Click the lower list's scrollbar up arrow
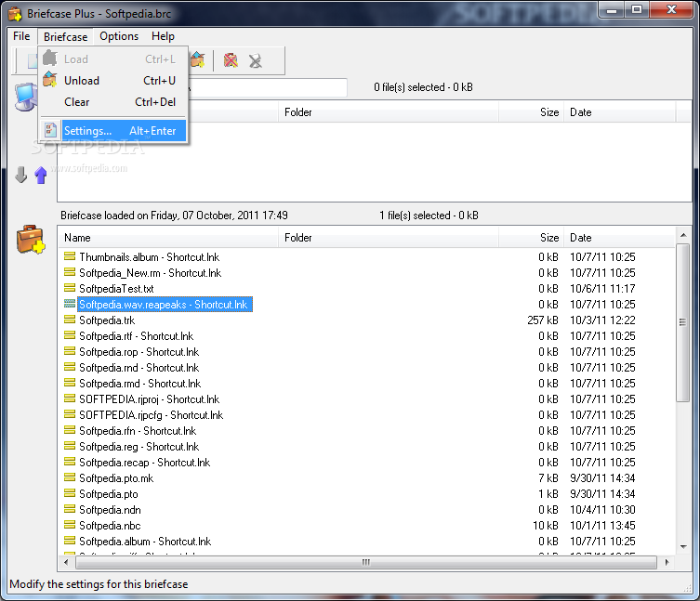This screenshot has width=700, height=601. pyautogui.click(x=683, y=235)
